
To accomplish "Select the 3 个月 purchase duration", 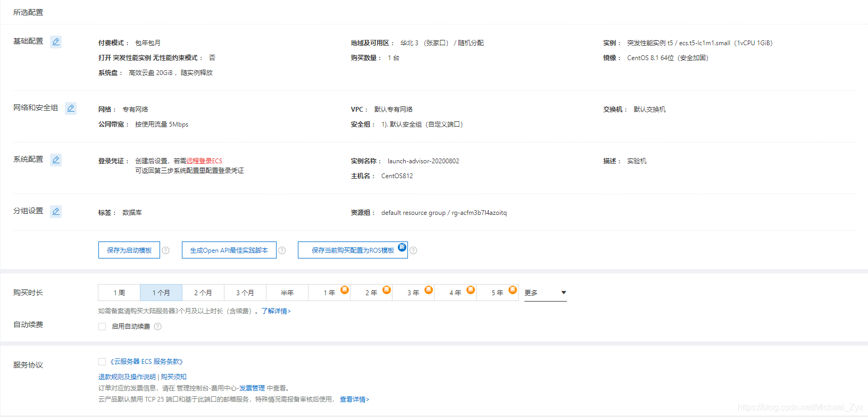I will (245, 293).
